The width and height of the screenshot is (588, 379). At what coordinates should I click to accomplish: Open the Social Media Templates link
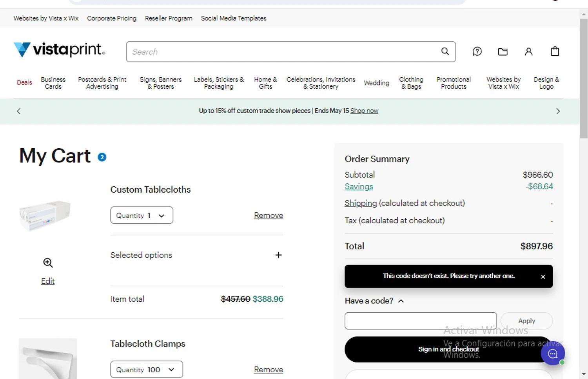(234, 18)
